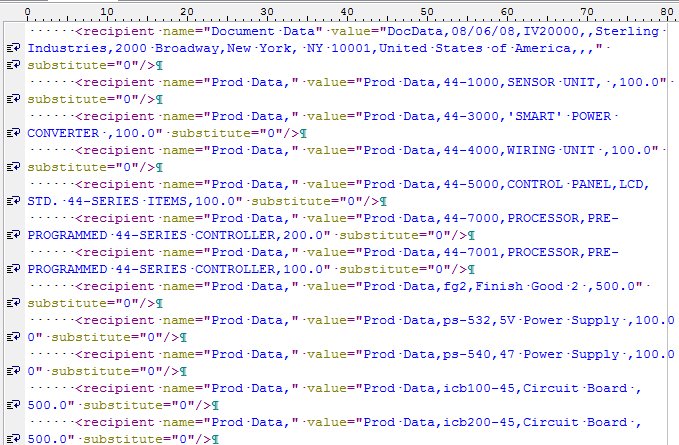The image size is (679, 445).
Task: Click the "<recipient" tag on the Document Data line
Action: point(115,32)
